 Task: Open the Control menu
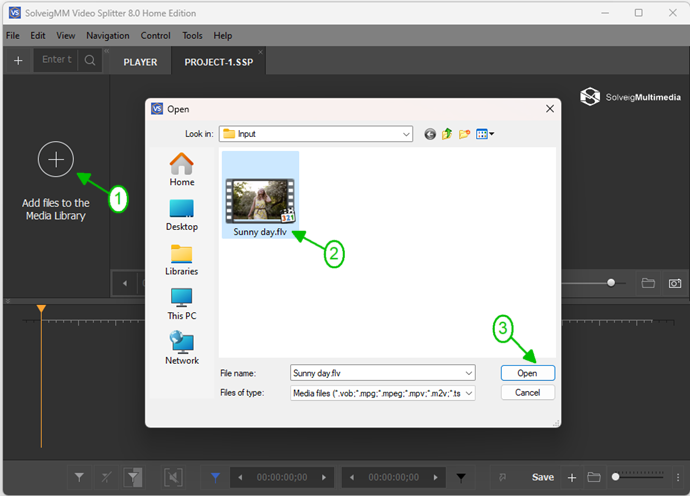pos(155,36)
